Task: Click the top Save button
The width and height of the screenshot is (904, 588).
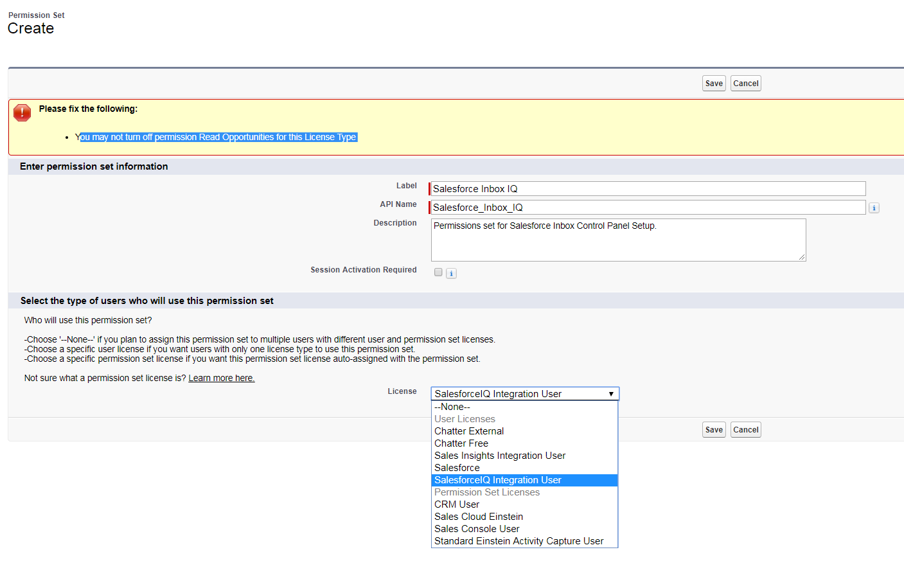Action: 714,84
